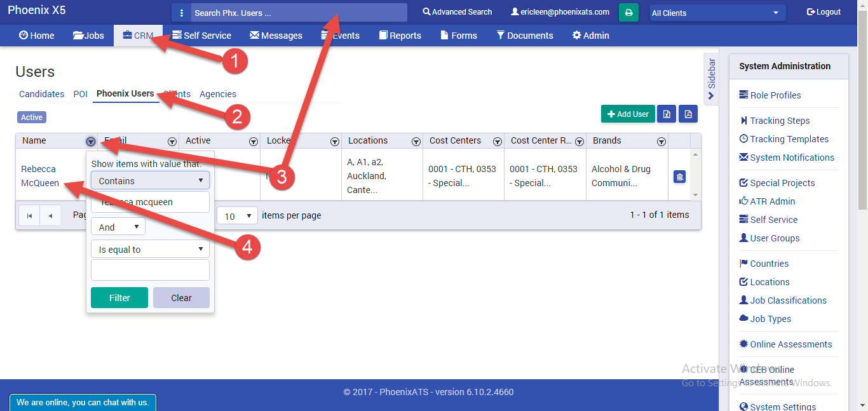Expand the Is equal to operator dropdown
The image size is (868, 411).
pyautogui.click(x=150, y=250)
